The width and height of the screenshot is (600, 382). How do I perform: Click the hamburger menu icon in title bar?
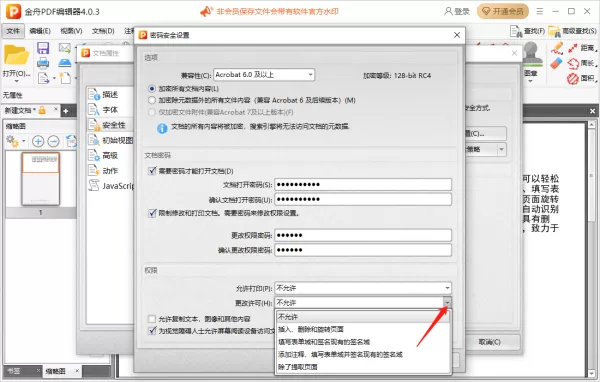[x=540, y=11]
